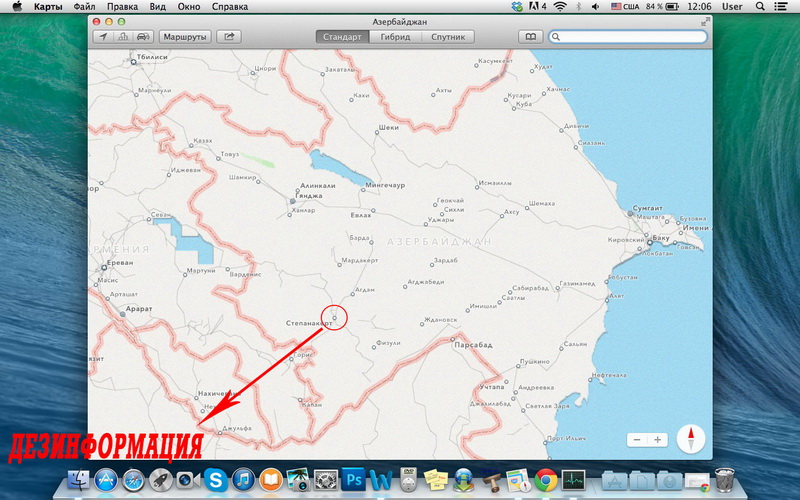Open the Notification Center list icon
Screen dimensions: 800x500
tap(780, 7)
